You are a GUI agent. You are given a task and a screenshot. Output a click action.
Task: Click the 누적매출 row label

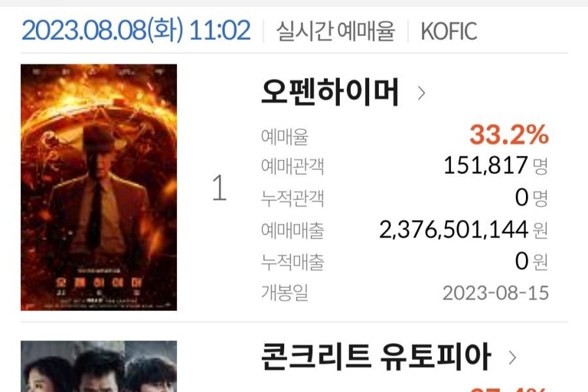click(293, 262)
